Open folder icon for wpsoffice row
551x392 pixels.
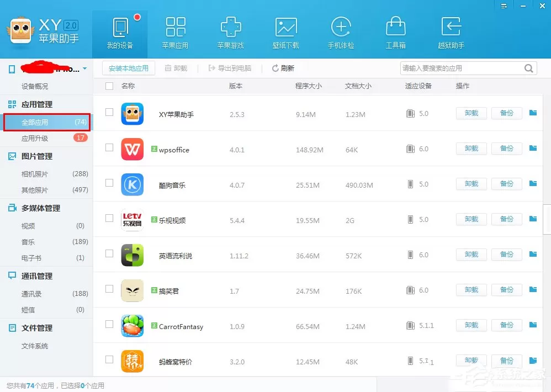coord(533,148)
